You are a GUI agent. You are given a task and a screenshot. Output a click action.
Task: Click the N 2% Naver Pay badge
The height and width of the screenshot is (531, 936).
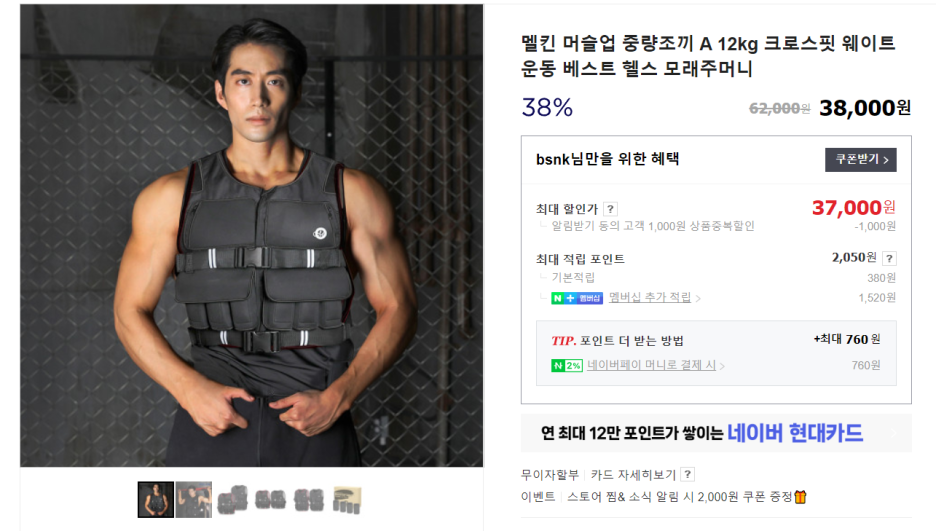tap(566, 365)
